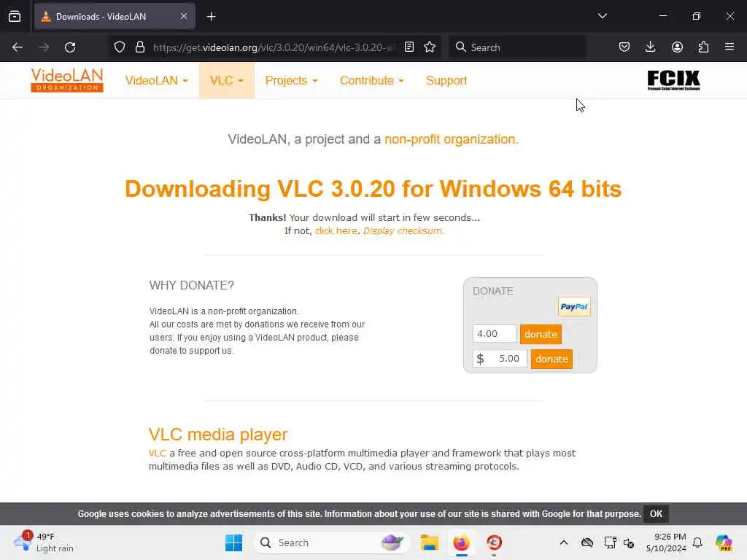Screen dimensions: 747x560
Task: Open the Windows Start button
Action: 234,542
